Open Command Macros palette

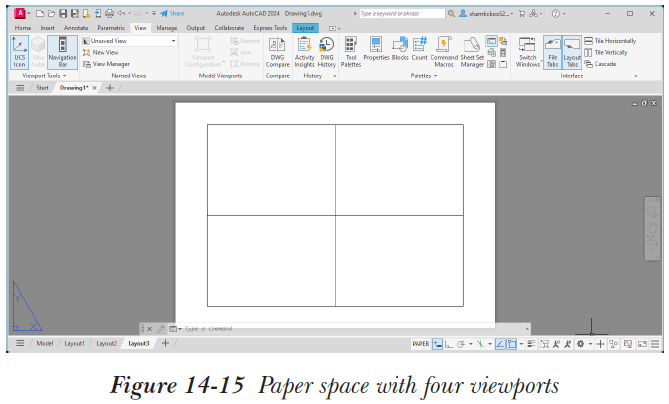pyautogui.click(x=444, y=52)
